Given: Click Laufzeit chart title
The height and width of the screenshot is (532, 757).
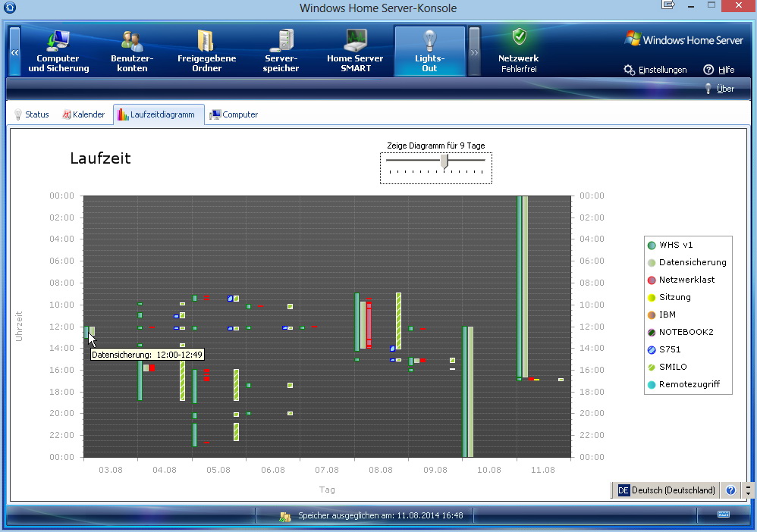Looking at the screenshot, I should pos(100,158).
